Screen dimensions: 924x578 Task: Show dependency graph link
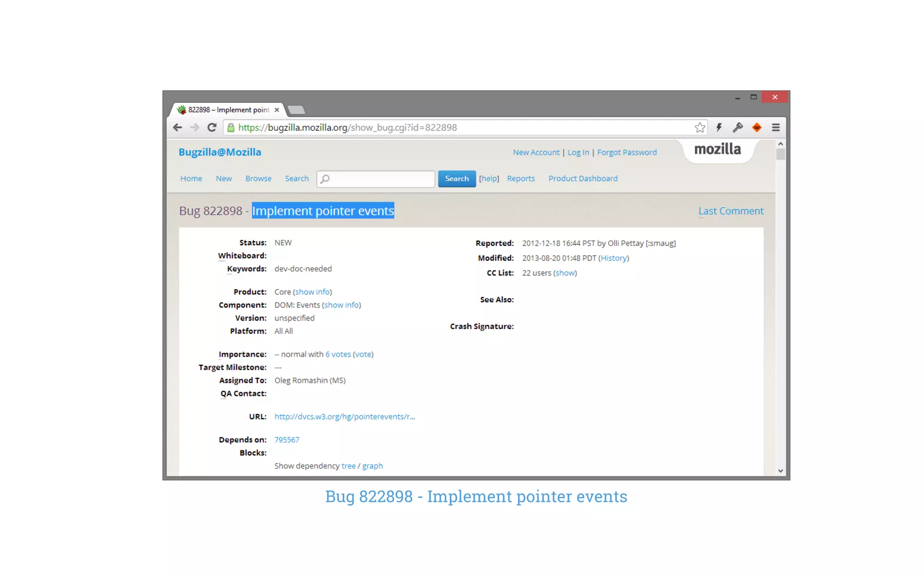coord(372,466)
